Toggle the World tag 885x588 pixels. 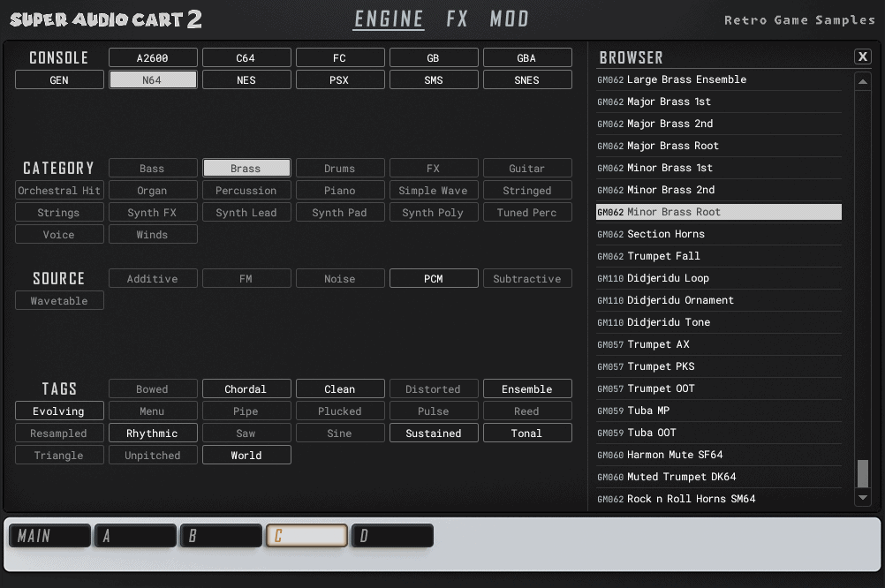click(x=246, y=455)
